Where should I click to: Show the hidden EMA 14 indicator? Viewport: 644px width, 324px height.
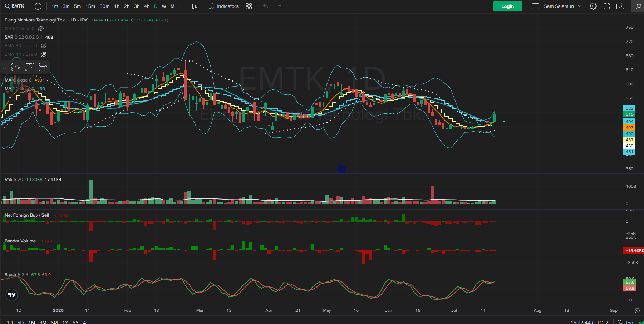click(44, 54)
